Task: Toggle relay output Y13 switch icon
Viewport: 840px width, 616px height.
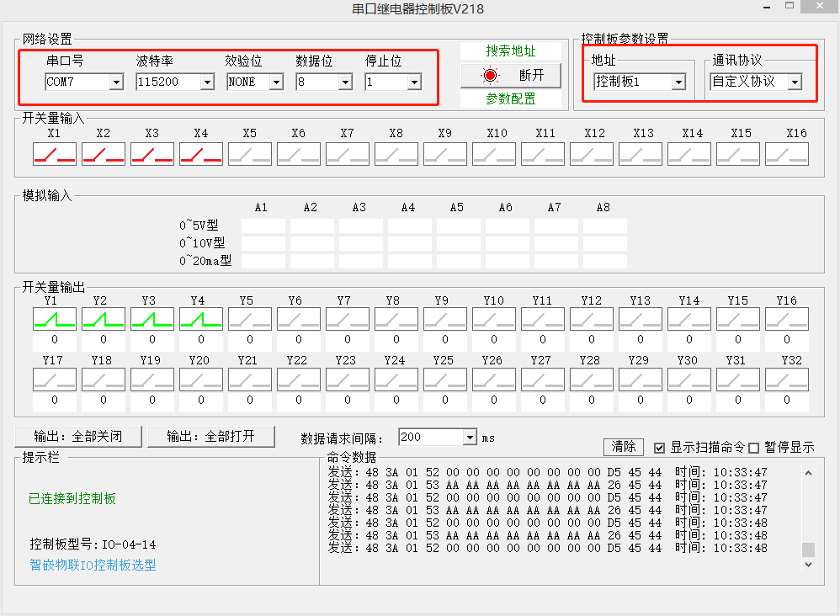Action: point(641,319)
